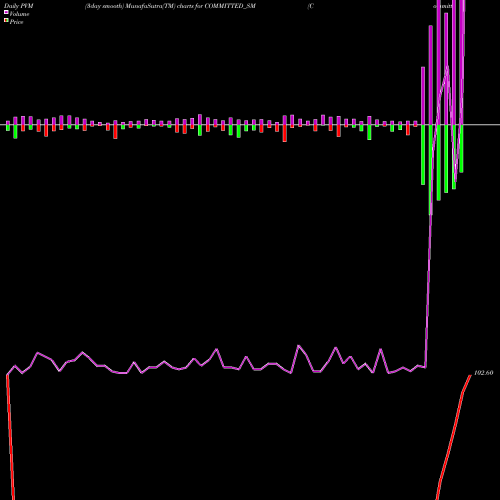500x500 pixels.
Task: Click the Volume legend color swatch
Action: (x=6, y=12)
